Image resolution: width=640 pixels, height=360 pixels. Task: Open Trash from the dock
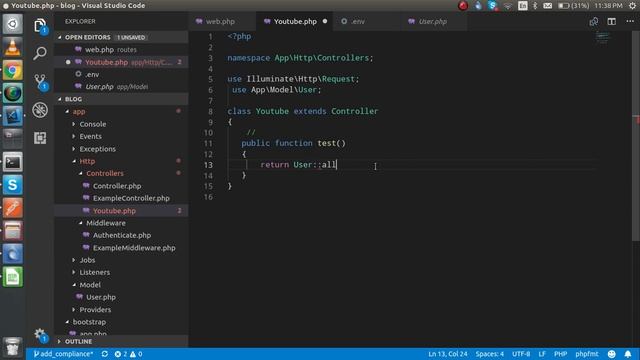(13, 347)
